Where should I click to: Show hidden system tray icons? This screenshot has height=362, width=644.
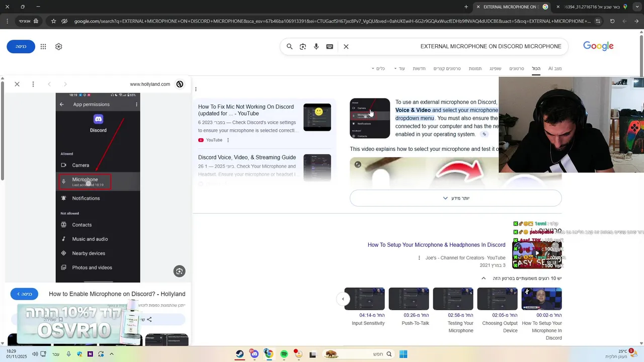tap(112, 354)
